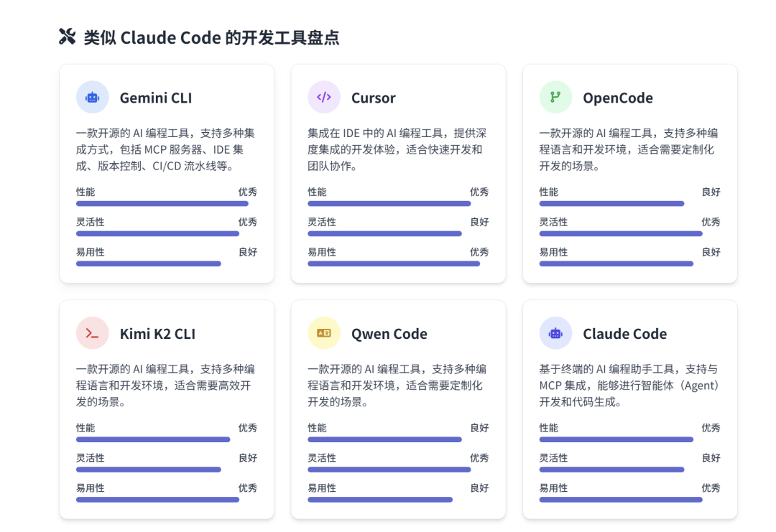Click the OpenCode 灵活性 progress bar
The width and height of the screenshot is (776, 532).
(x=621, y=234)
